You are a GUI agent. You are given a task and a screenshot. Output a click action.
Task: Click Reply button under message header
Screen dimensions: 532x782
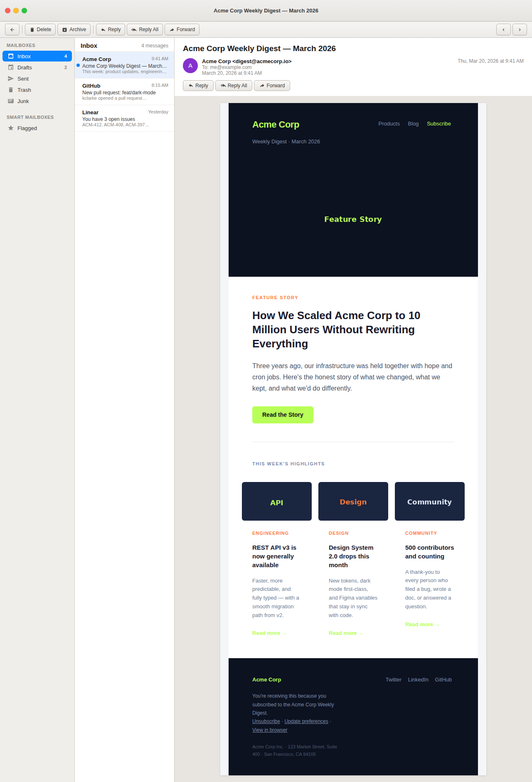tap(198, 86)
